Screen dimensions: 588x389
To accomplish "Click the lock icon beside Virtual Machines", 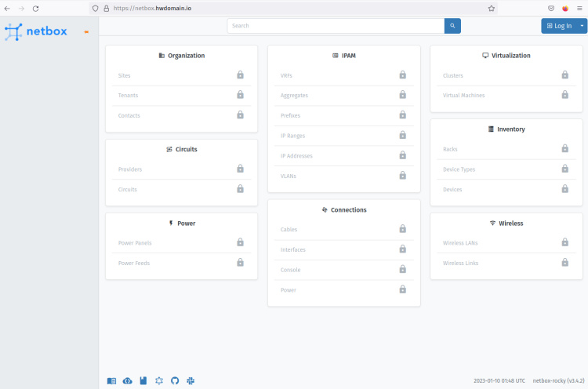I will (x=564, y=95).
